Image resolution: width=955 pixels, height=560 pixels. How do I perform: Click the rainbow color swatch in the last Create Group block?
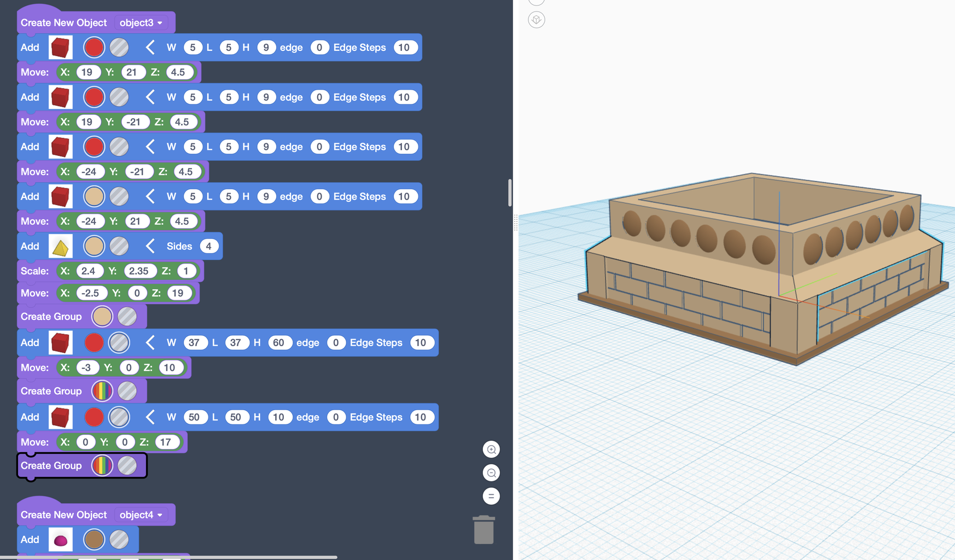(x=102, y=465)
